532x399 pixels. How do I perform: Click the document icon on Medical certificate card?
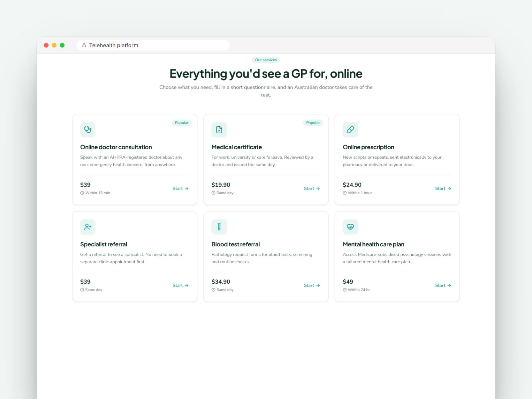click(x=219, y=130)
